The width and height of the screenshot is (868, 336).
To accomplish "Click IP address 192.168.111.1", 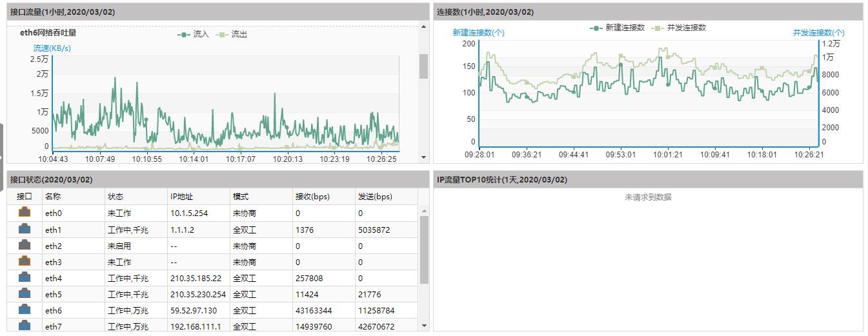I will pos(196,326).
